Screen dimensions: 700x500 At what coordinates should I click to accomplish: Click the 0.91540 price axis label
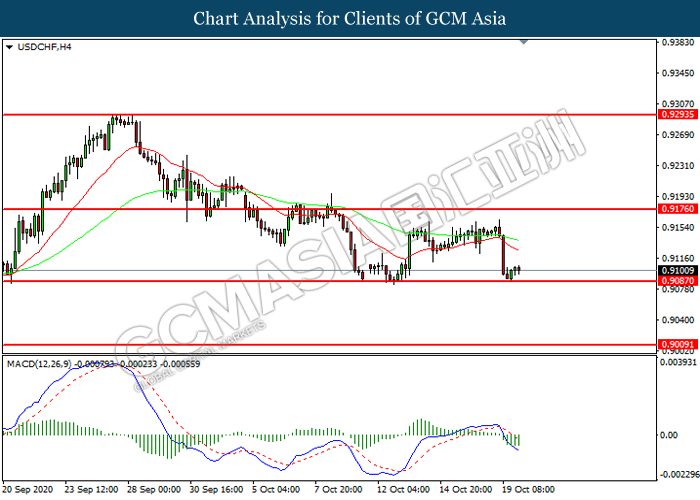[678, 228]
